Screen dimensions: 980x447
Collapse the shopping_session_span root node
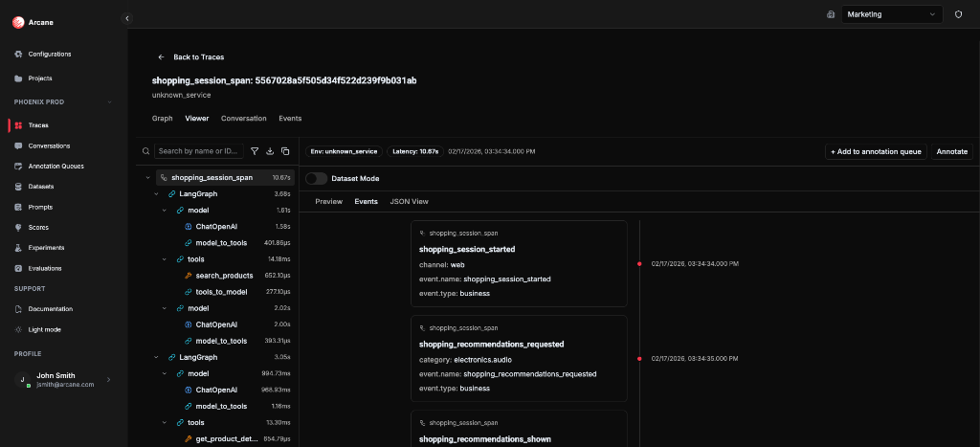[147, 178]
